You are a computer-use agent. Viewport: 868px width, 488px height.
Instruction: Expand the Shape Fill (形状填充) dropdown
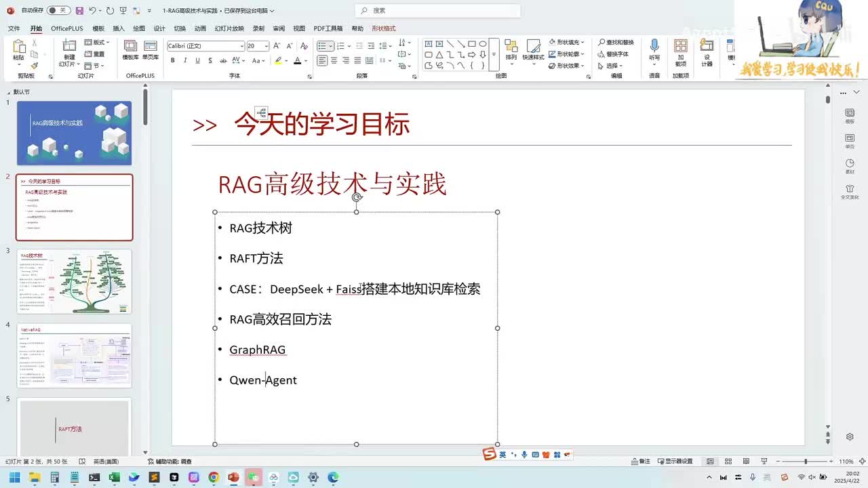point(567,42)
